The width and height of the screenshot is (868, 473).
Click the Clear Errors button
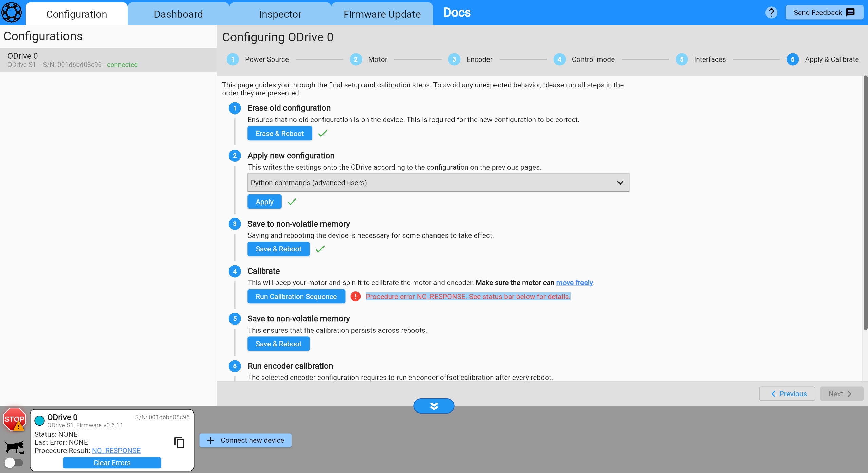coord(112,462)
